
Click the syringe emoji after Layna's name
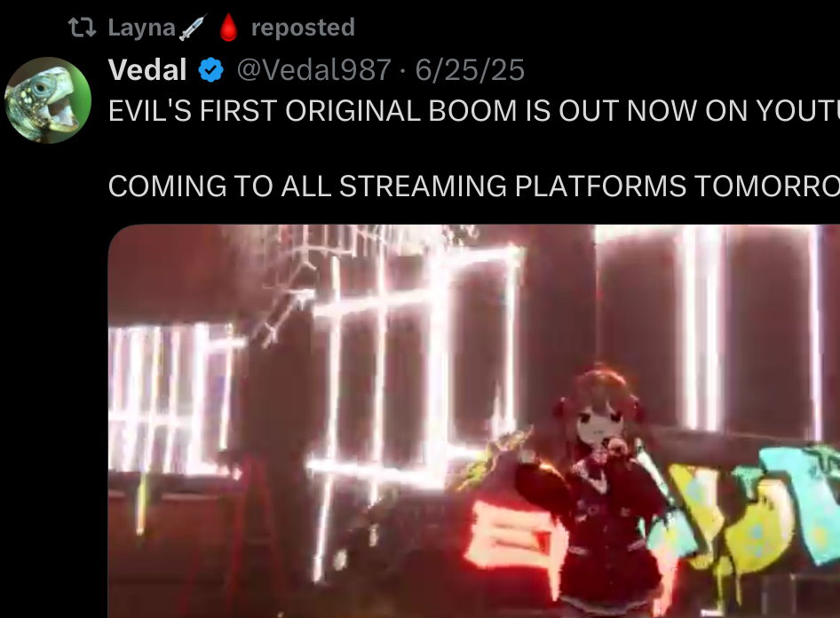click(193, 28)
